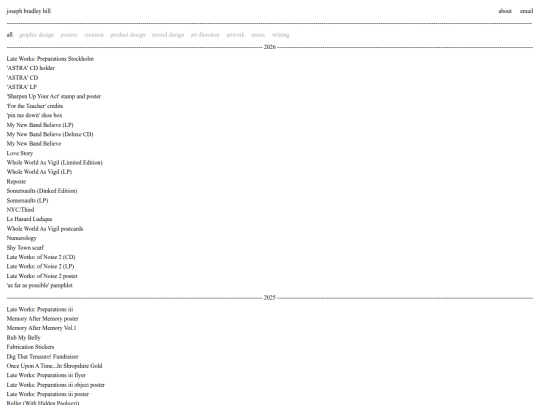Open My New Band Believe (LP)

click(x=40, y=125)
